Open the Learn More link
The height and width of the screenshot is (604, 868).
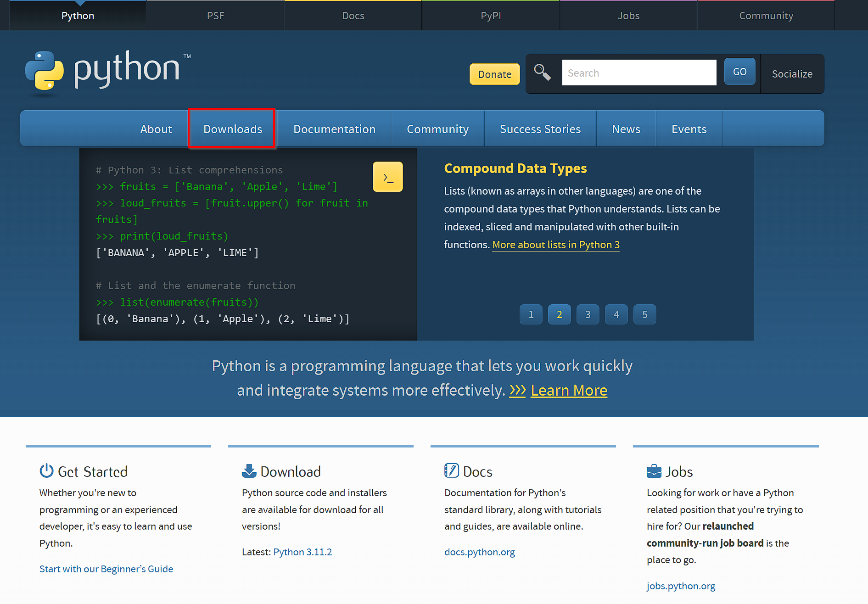[569, 390]
